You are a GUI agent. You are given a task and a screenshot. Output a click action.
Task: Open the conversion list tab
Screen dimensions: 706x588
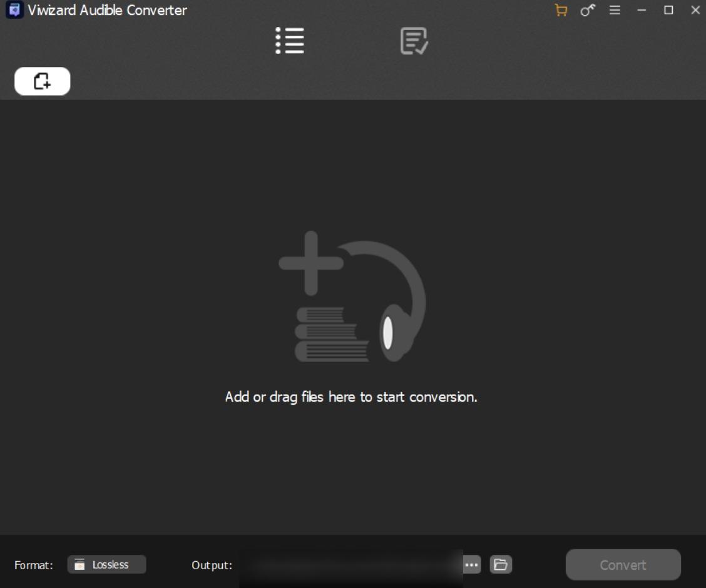[x=290, y=41]
